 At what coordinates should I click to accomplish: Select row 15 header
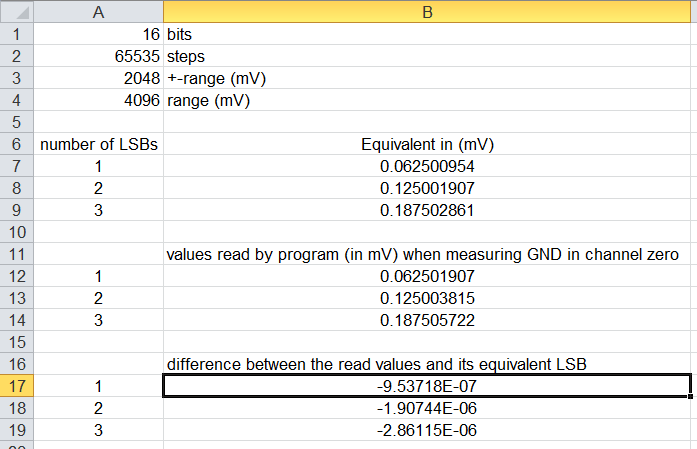[x=16, y=342]
